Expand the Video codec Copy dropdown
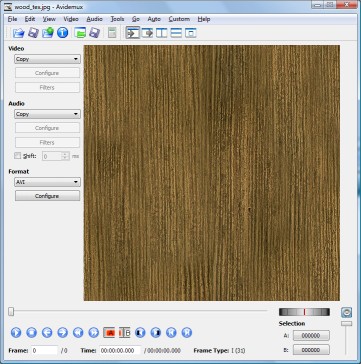Image resolution: width=361 pixels, height=364 pixels. (47, 59)
